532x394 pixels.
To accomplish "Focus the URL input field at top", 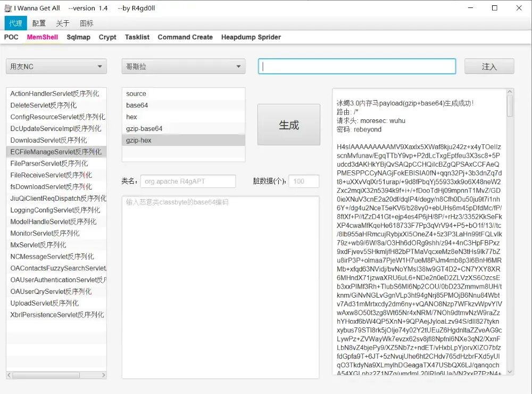I will point(356,67).
